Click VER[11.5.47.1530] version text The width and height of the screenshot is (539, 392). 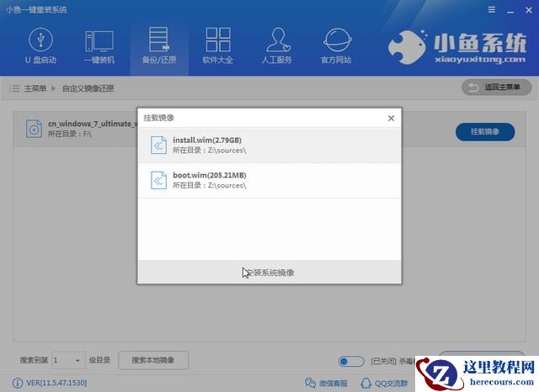click(56, 383)
